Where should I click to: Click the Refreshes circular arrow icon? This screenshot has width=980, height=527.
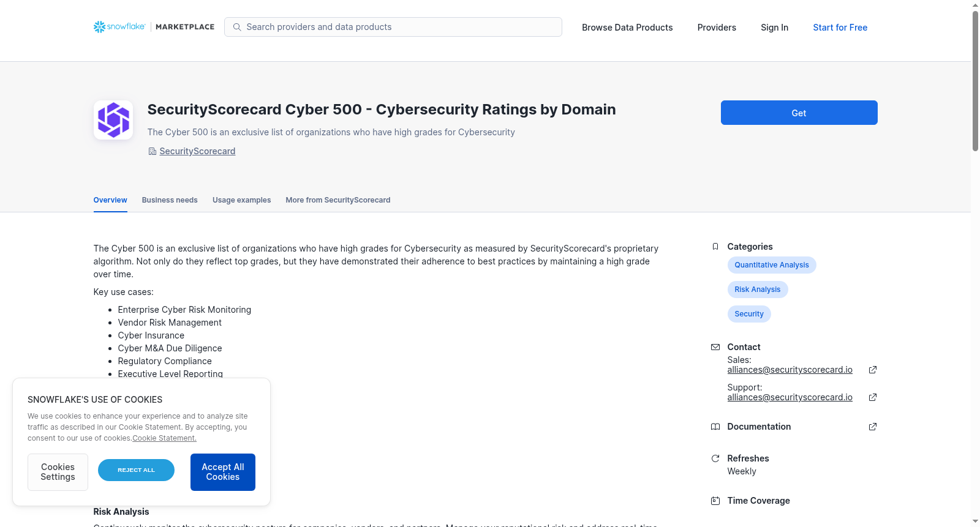coord(715,458)
